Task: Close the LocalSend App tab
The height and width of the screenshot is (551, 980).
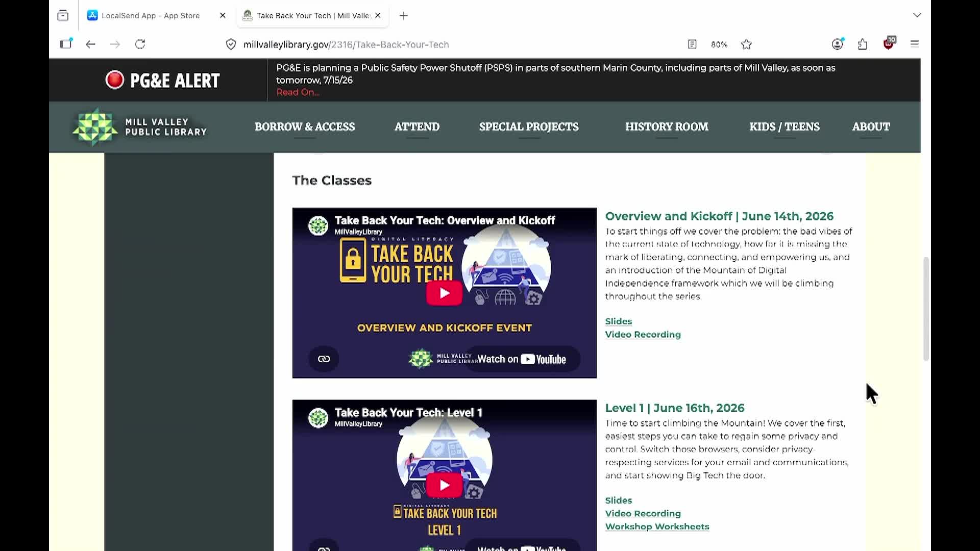Action: coord(223,16)
